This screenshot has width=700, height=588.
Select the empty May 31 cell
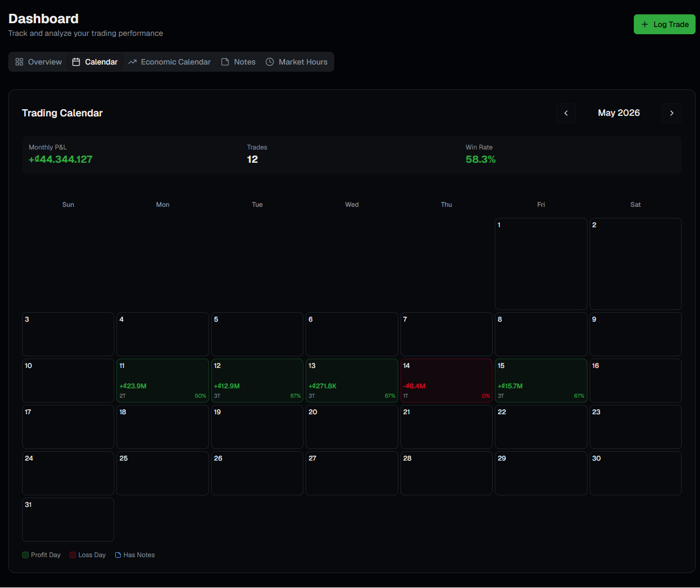coord(68,520)
